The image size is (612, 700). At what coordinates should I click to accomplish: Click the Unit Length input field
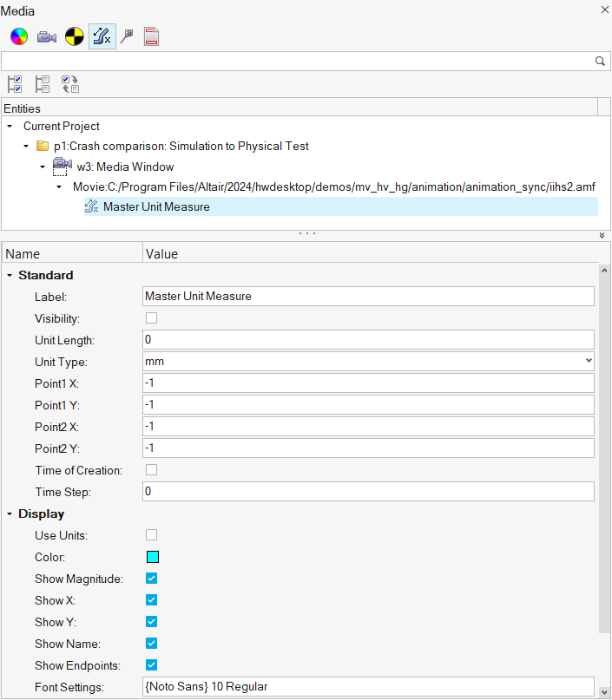coord(368,339)
